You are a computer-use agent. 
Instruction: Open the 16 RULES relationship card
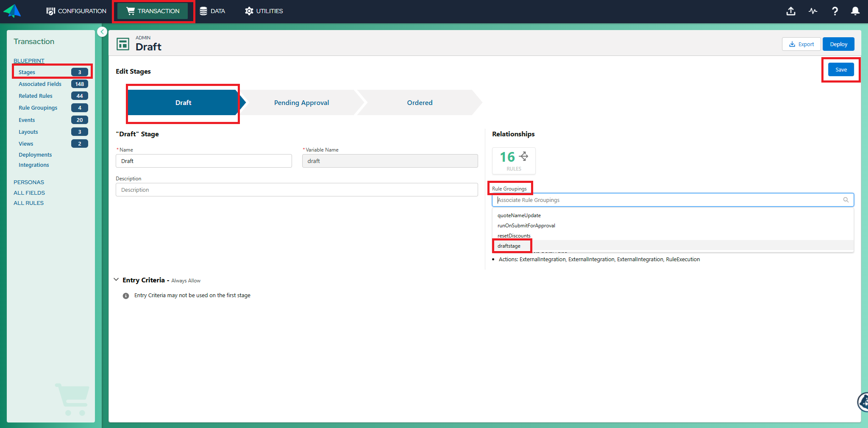click(x=514, y=161)
